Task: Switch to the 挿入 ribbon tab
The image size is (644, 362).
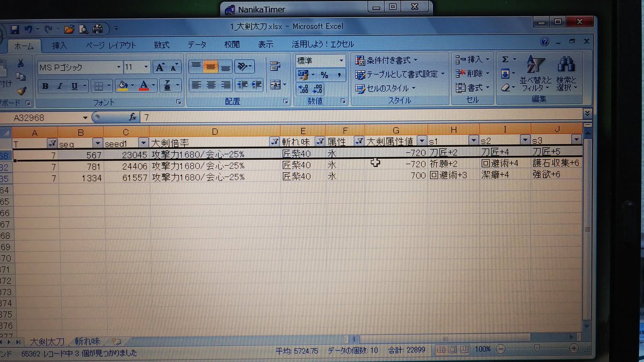Action: [x=60, y=46]
